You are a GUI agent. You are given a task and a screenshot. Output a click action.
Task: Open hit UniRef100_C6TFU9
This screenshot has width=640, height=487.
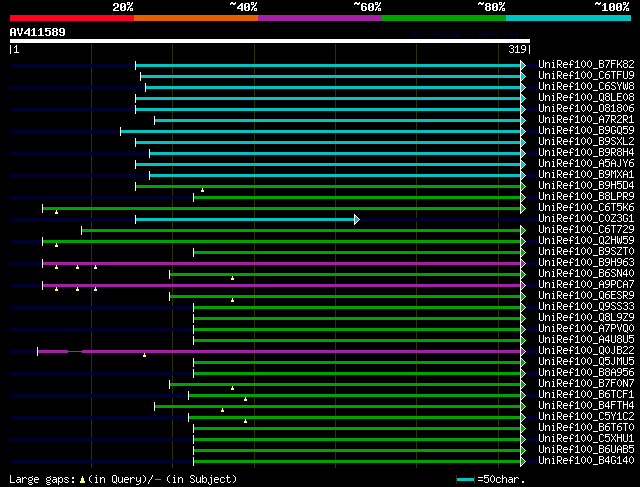586,76
